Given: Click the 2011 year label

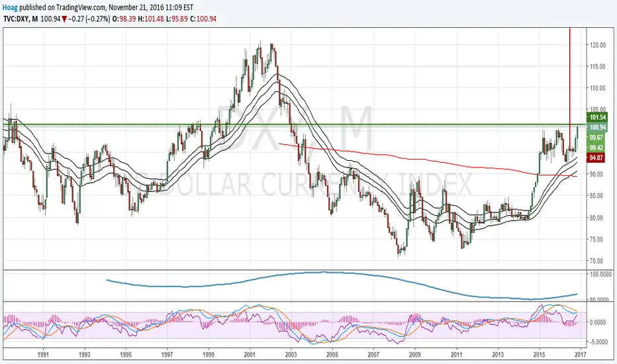Looking at the screenshot, I should pyautogui.click(x=456, y=355).
